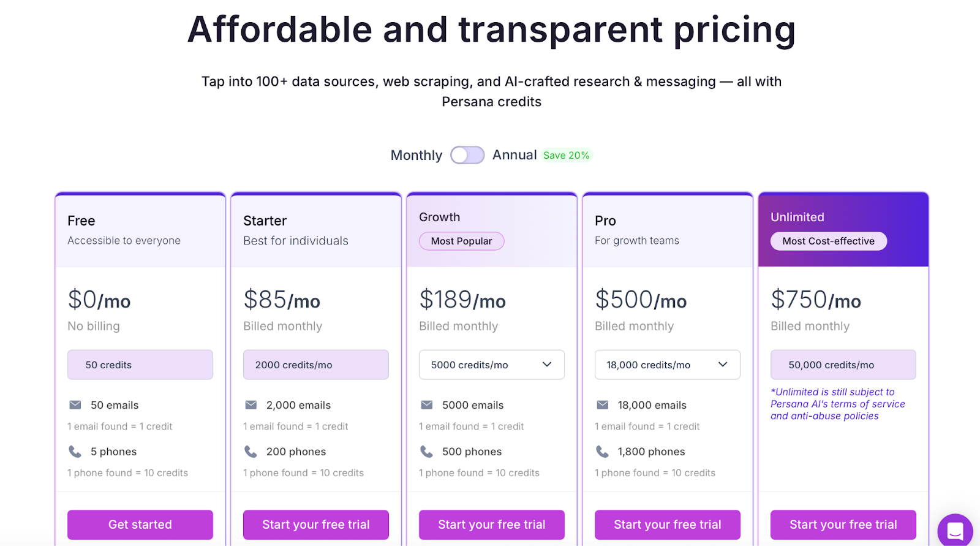980x546 pixels.
Task: Click the email icon in the Starter plan
Action: click(251, 404)
